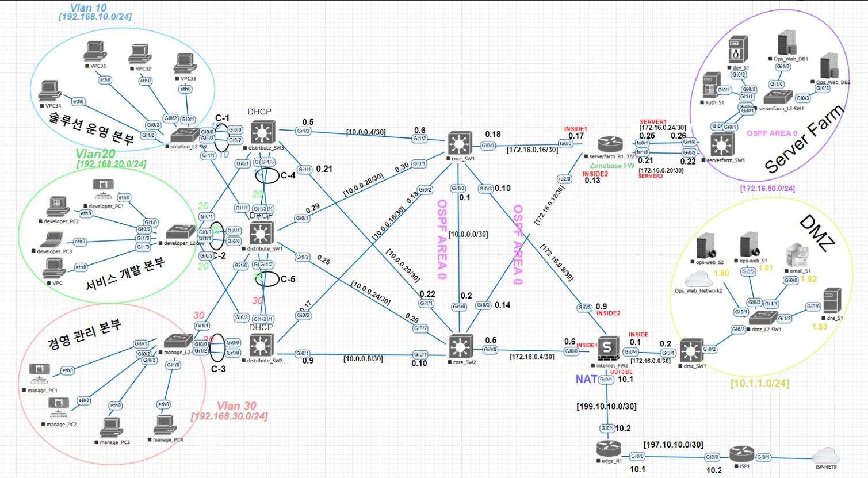Select the red OUTSIDE zone label
The width and height of the screenshot is (868, 478).
pyautogui.click(x=621, y=372)
